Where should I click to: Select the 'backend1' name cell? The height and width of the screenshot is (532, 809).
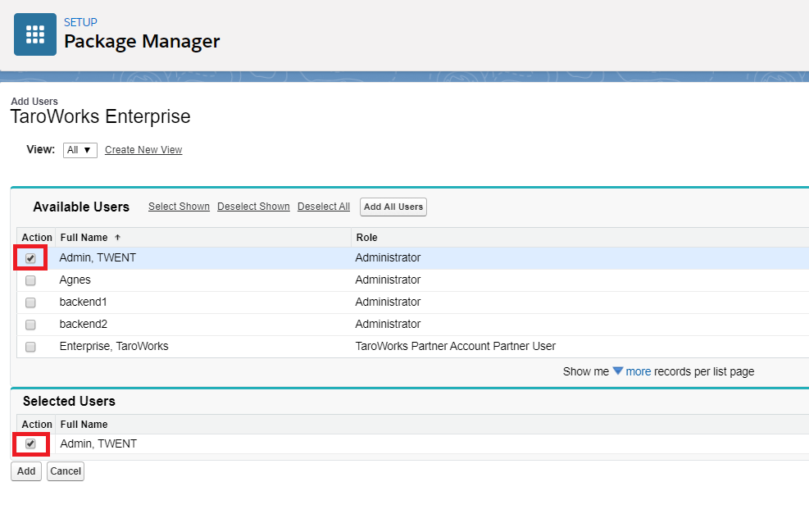point(83,302)
